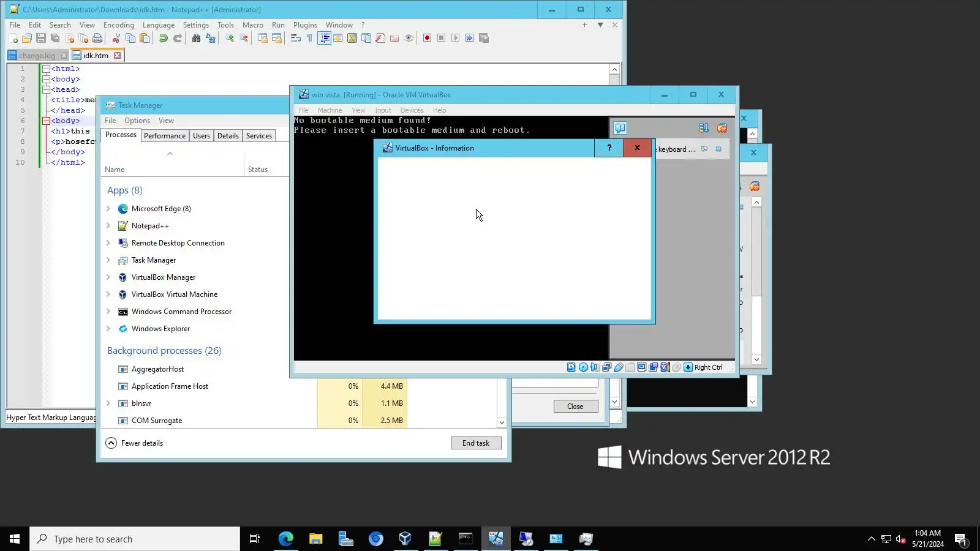
Task: Click the network indicator in VirtualBox status bar
Action: pyautogui.click(x=606, y=367)
